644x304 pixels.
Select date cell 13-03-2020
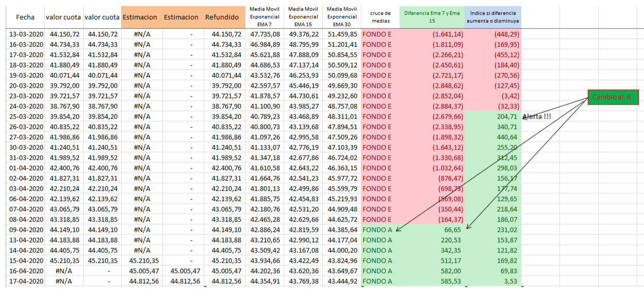pyautogui.click(x=26, y=34)
